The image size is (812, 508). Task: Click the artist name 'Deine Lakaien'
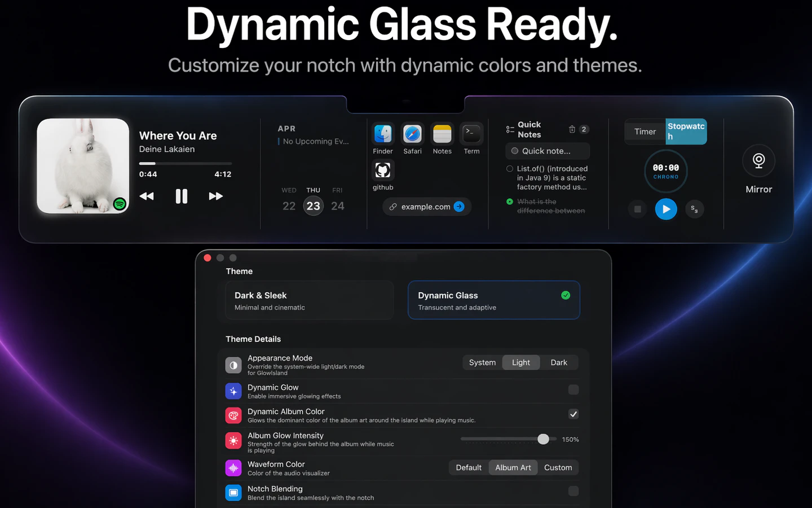(x=167, y=149)
